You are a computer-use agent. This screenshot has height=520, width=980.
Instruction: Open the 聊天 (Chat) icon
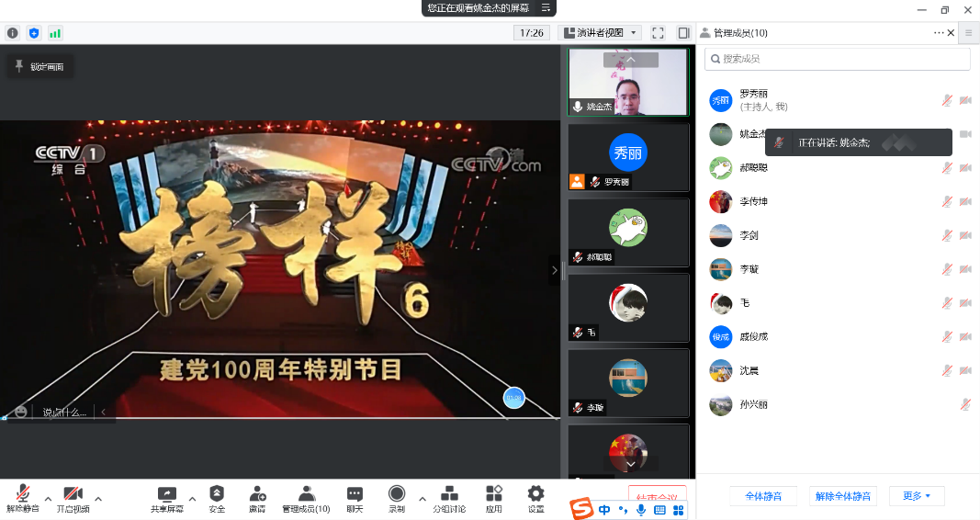[x=355, y=494]
